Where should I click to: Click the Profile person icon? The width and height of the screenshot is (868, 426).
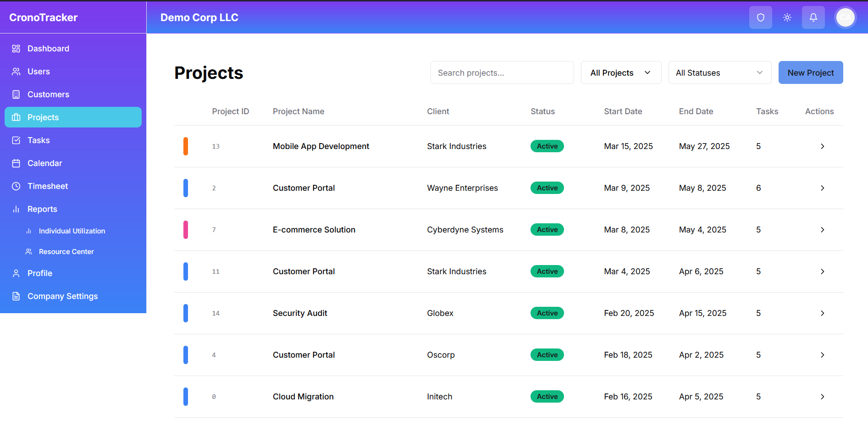(16, 273)
